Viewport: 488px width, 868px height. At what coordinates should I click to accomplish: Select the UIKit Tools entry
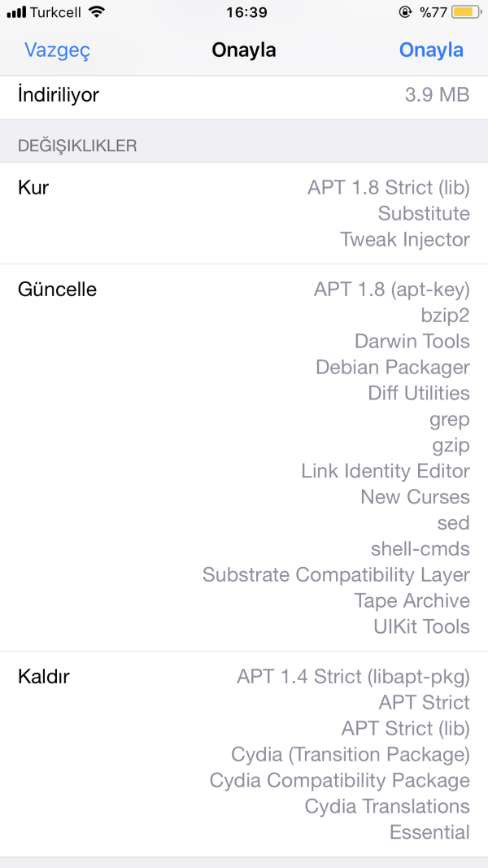click(421, 626)
